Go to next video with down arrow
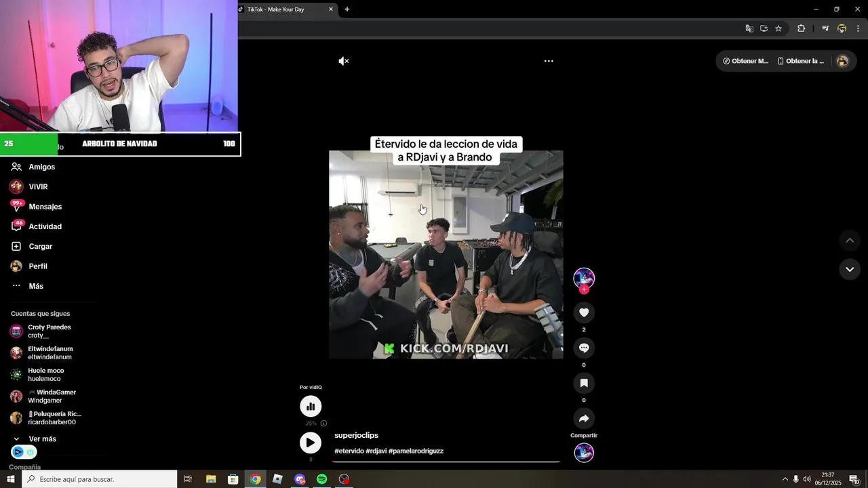 [x=850, y=269]
